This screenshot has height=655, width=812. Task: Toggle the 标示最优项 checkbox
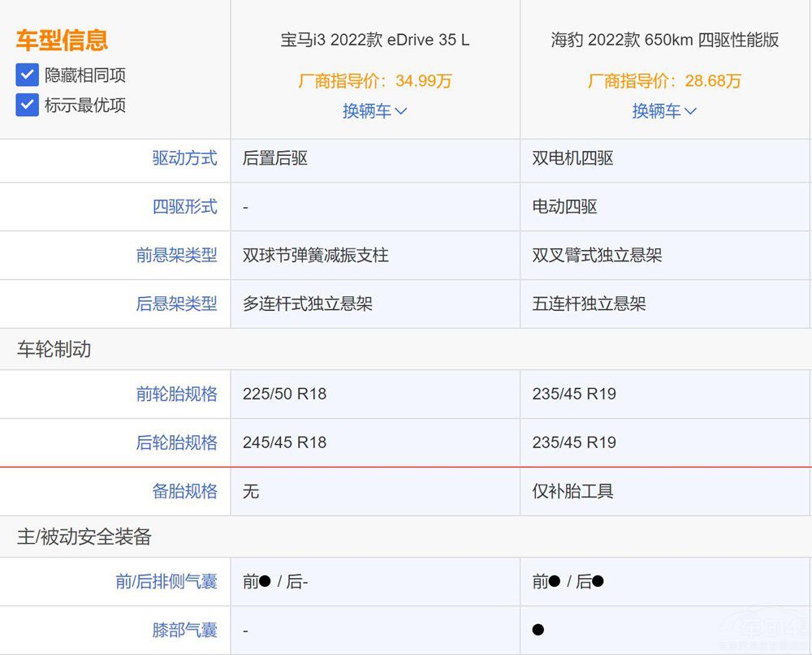pos(28,105)
